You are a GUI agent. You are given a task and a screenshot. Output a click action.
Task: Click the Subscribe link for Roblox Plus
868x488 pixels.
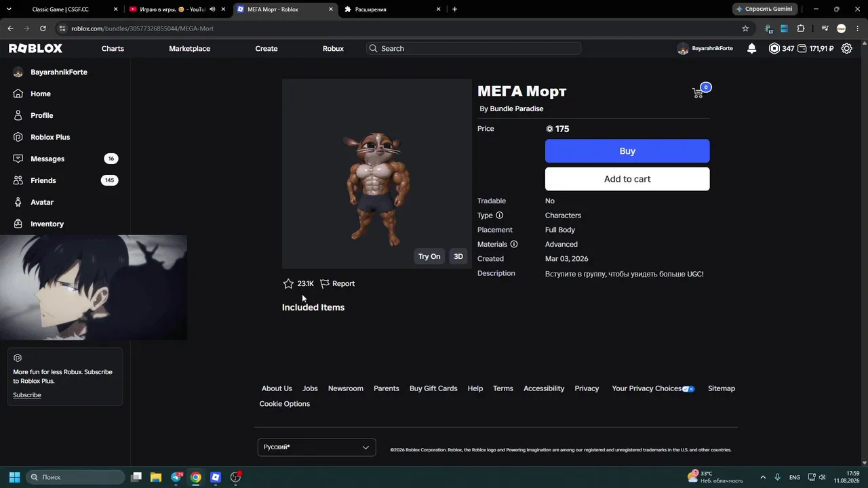click(27, 395)
